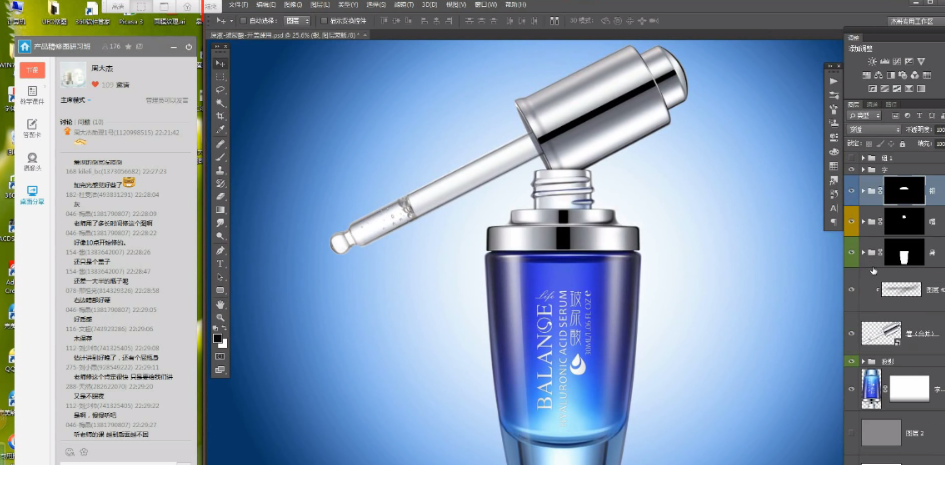Show the hidden 图层 2 layer
The image size is (945, 488).
[x=852, y=433]
